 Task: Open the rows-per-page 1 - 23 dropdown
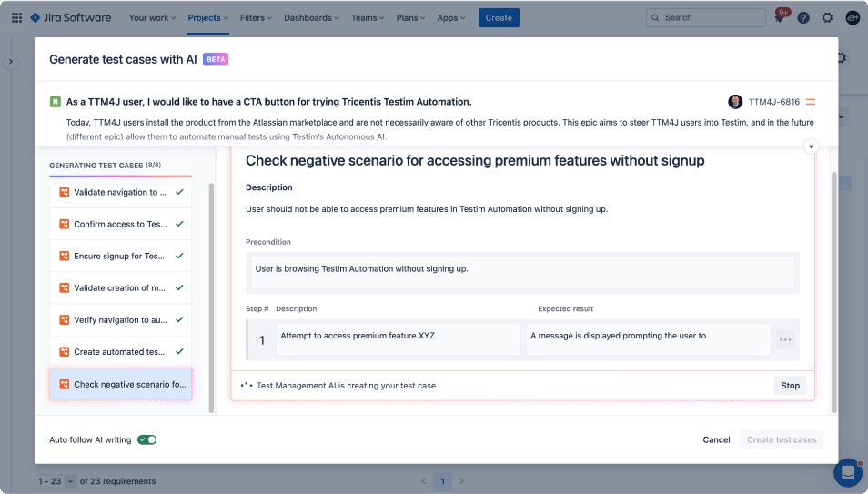56,481
